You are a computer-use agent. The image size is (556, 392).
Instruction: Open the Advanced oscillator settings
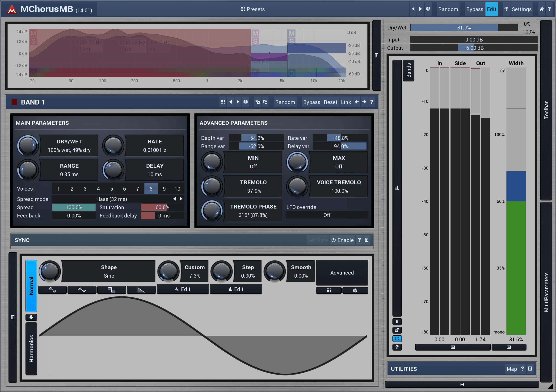click(342, 273)
